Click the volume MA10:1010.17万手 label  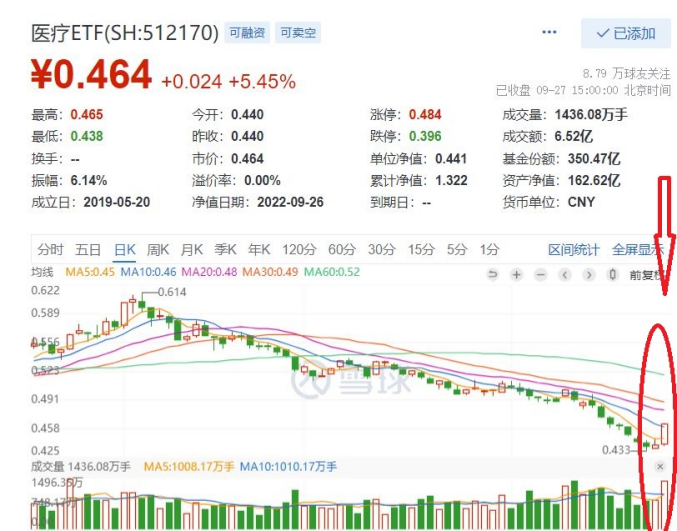288,467
